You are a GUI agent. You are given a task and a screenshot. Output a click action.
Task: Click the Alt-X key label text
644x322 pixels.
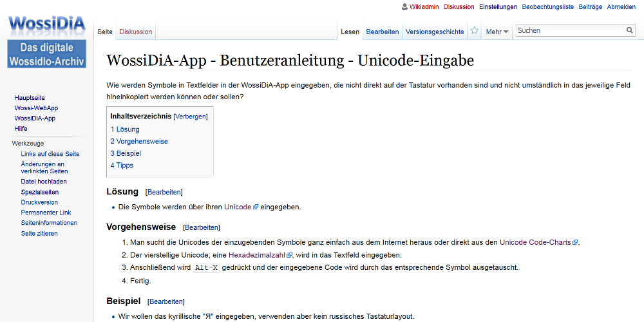(207, 268)
